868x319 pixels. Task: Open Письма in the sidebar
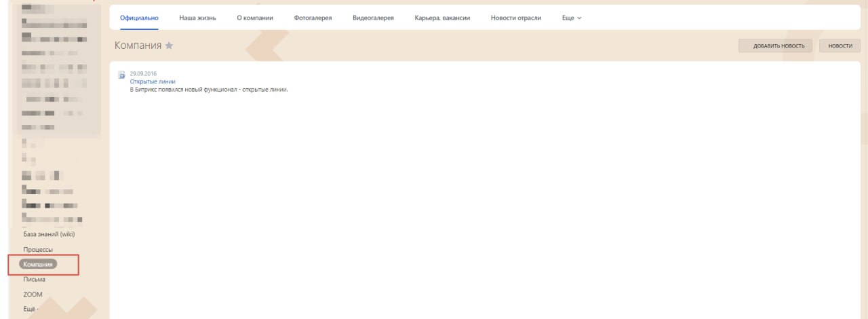(35, 279)
